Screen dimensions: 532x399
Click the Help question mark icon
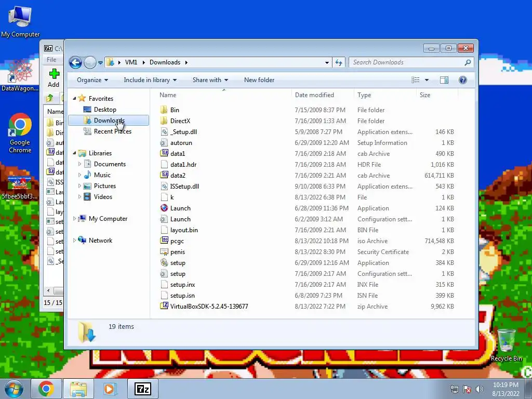[462, 80]
